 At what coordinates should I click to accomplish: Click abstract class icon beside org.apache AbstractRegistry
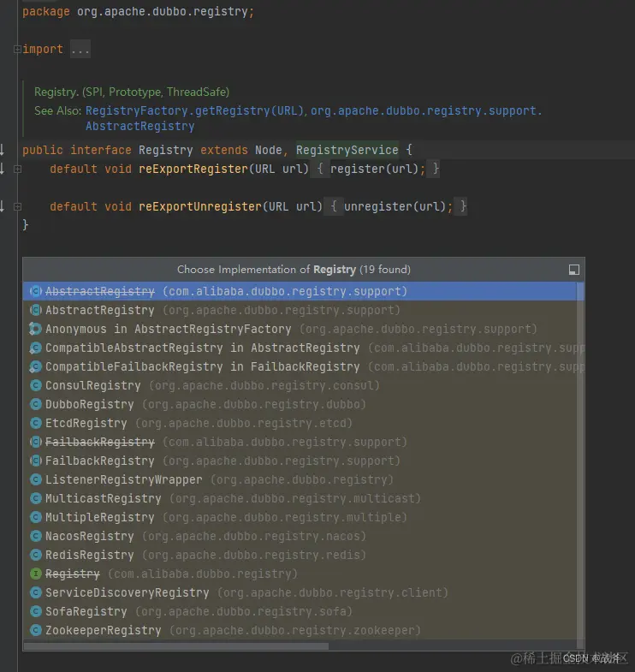coord(36,310)
